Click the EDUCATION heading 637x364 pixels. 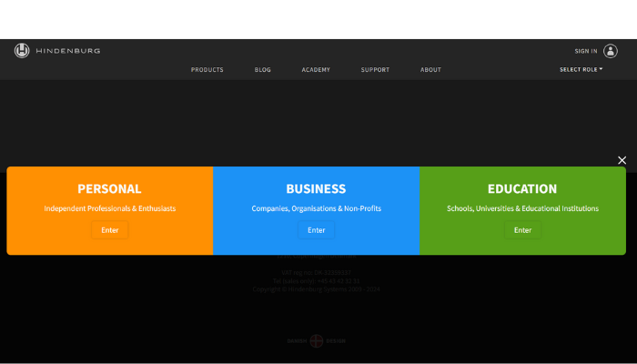click(522, 189)
